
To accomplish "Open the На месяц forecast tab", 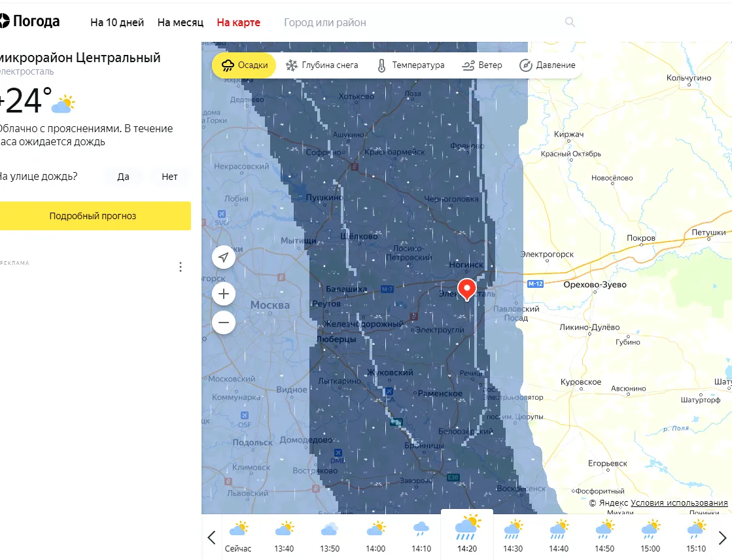I will (181, 22).
